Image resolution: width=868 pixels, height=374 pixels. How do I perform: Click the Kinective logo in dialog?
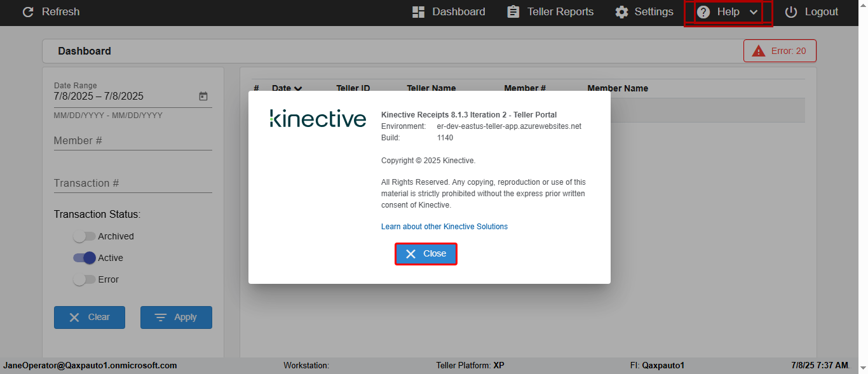318,118
